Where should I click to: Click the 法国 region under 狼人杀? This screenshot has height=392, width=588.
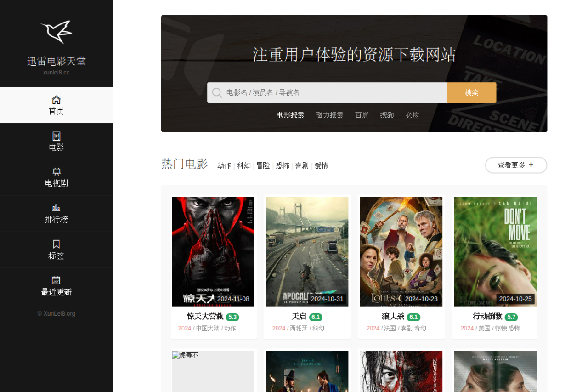pyautogui.click(x=390, y=329)
